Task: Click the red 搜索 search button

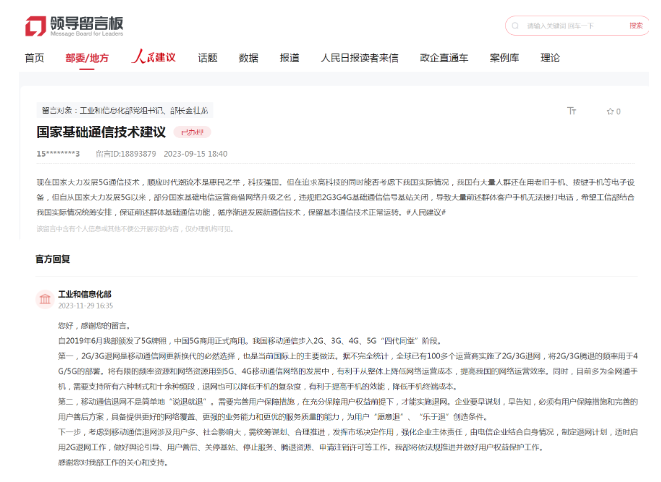Action: (636, 26)
